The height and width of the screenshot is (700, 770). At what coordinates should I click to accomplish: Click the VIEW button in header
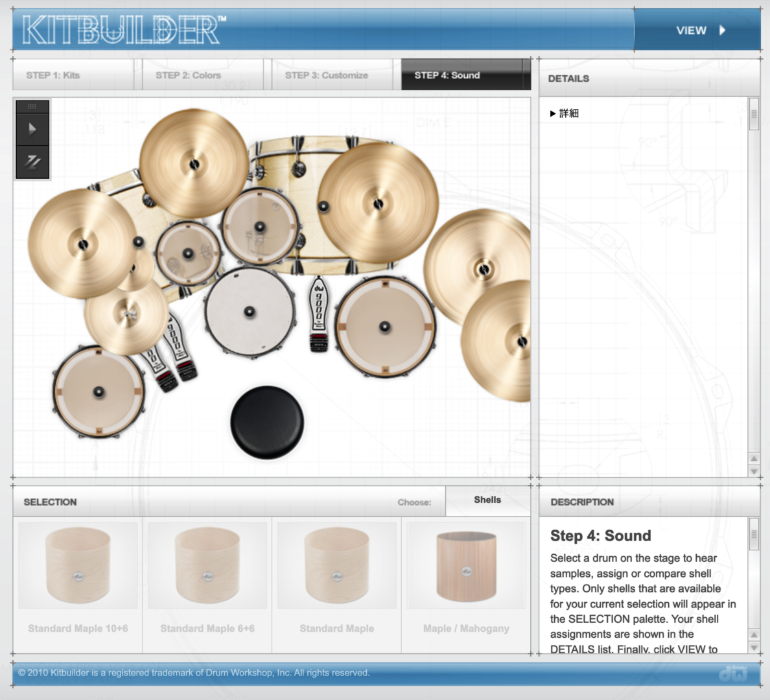click(697, 30)
